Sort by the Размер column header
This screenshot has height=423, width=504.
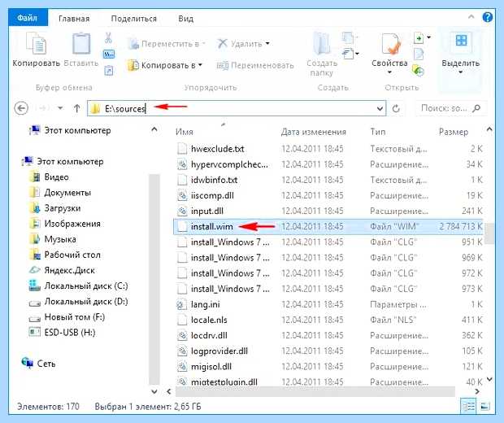pyautogui.click(x=454, y=132)
